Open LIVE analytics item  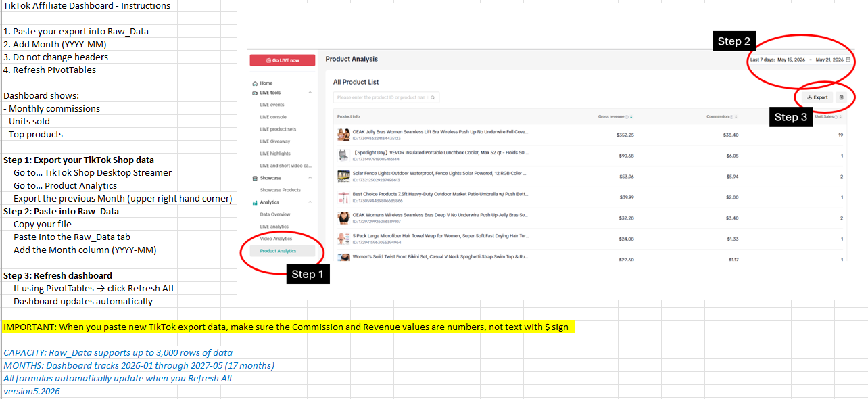point(274,227)
